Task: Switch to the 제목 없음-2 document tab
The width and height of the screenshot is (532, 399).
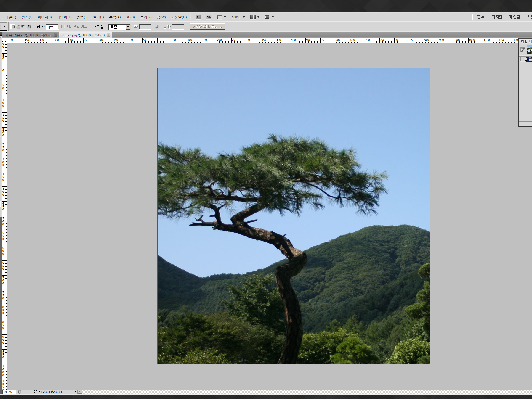Action: (x=28, y=35)
